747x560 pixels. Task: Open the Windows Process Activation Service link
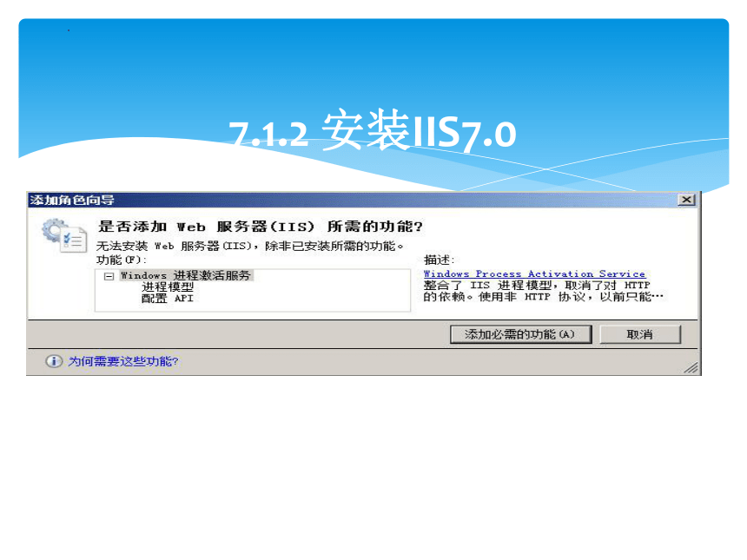click(x=534, y=273)
